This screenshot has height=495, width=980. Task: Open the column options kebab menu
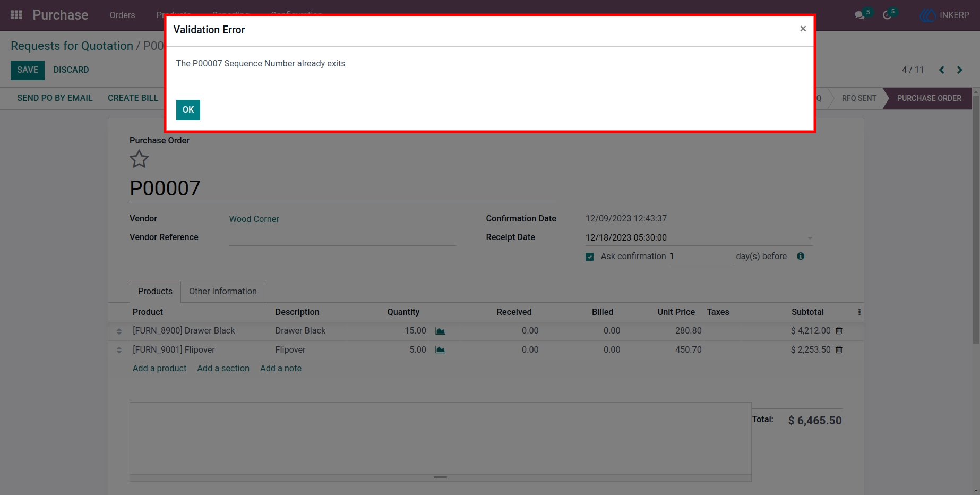(859, 312)
